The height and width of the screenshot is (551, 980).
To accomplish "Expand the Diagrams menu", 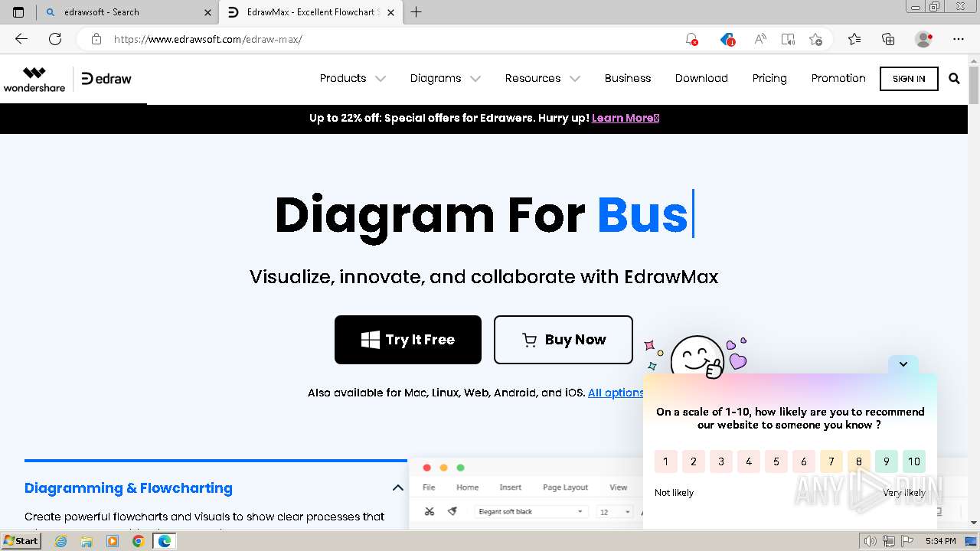I will (445, 78).
